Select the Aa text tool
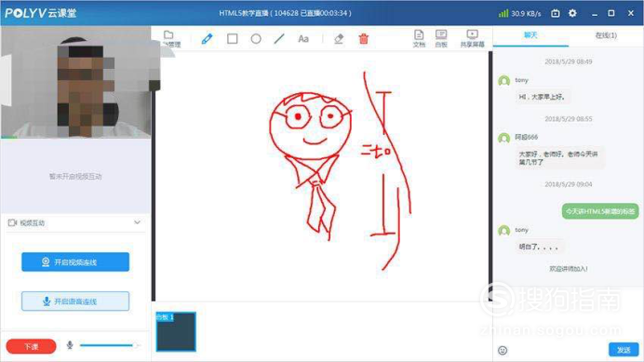The height and width of the screenshot is (362, 644). 303,39
